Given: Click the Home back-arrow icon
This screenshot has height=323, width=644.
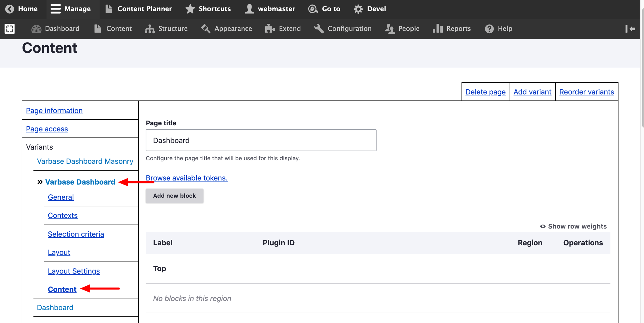Looking at the screenshot, I should (10, 9).
